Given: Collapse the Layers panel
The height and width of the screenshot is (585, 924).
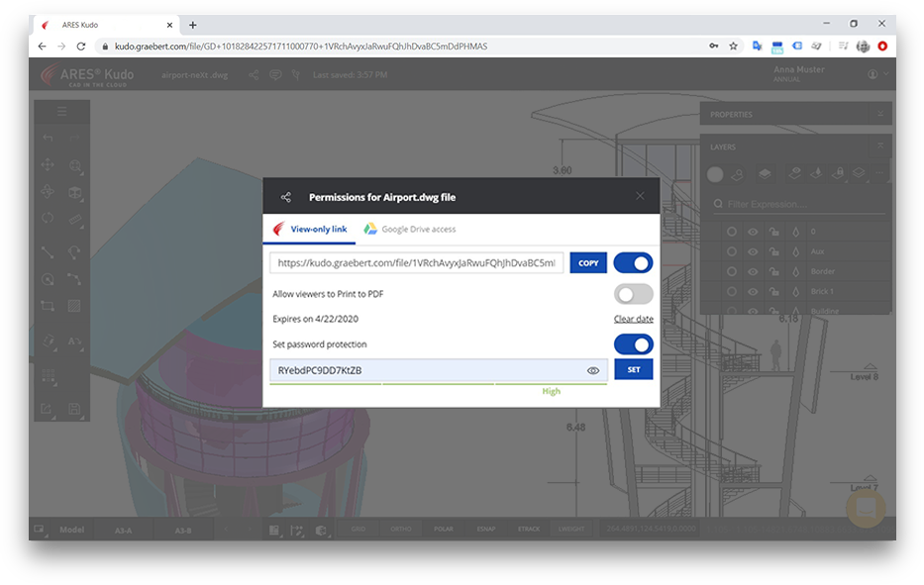Looking at the screenshot, I should (x=879, y=146).
